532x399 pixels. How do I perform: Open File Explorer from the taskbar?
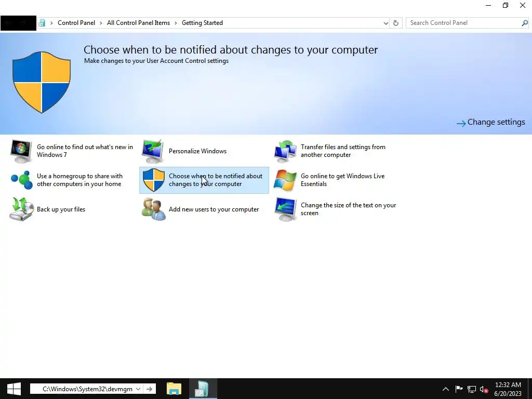[x=174, y=389]
